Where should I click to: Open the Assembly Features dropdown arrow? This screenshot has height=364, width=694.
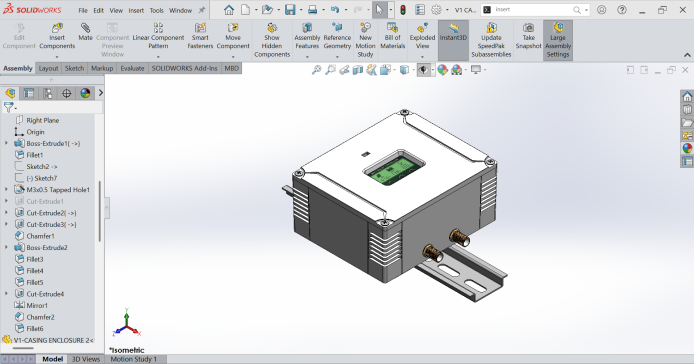tap(307, 57)
